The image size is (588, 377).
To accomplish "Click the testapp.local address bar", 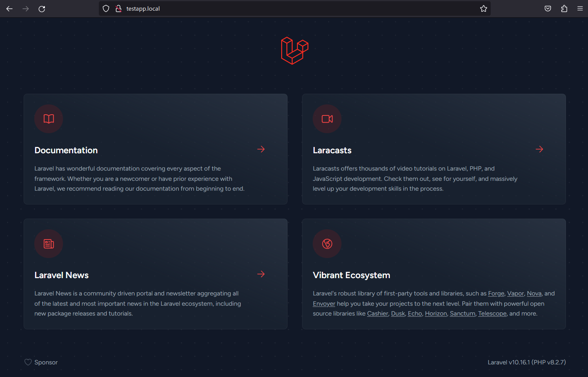I will (295, 9).
